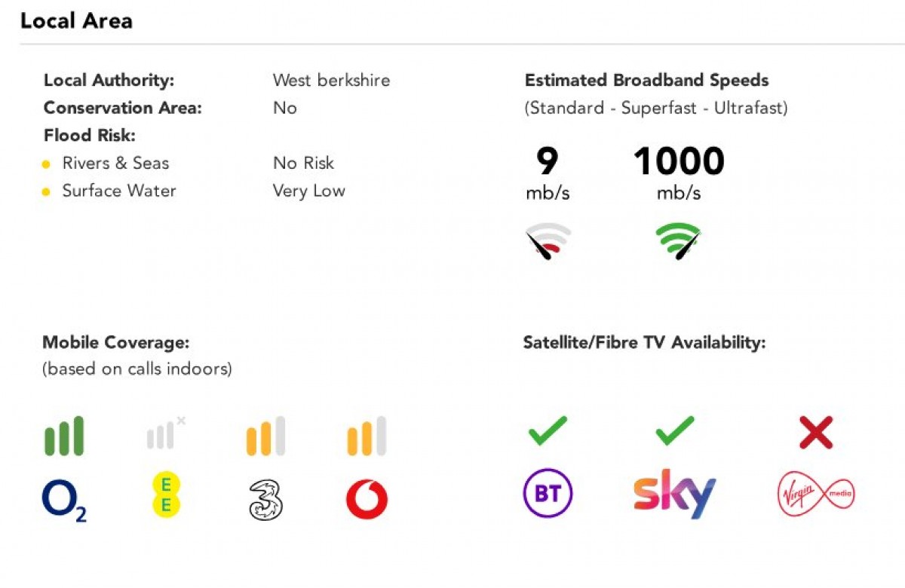
Task: Click the orange signal bars above Vodafone
Action: (x=367, y=436)
